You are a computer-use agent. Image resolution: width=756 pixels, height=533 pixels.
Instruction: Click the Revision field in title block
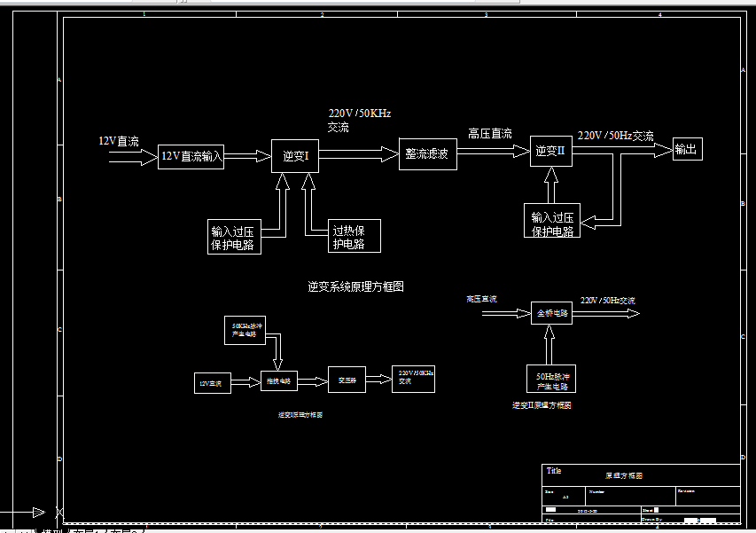[708, 496]
